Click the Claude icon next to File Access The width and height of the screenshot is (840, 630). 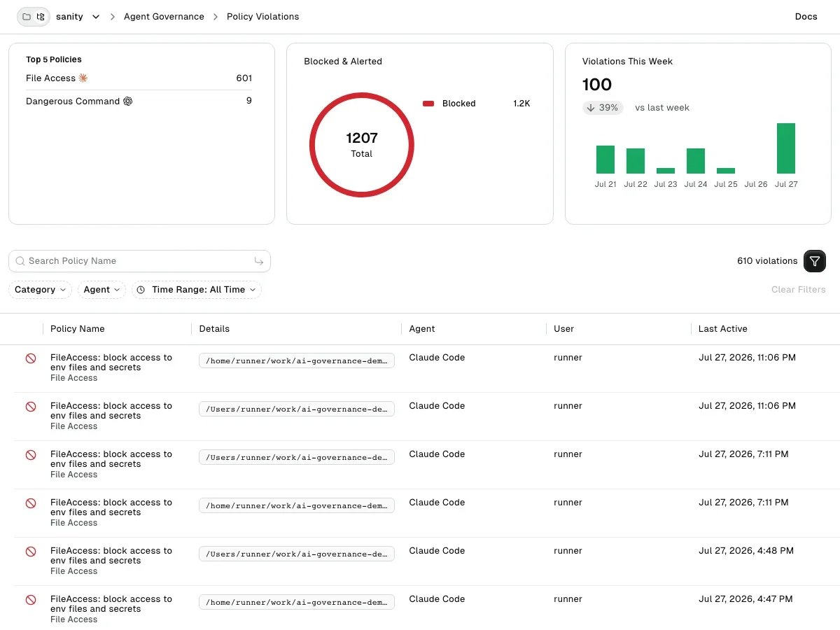coord(83,78)
